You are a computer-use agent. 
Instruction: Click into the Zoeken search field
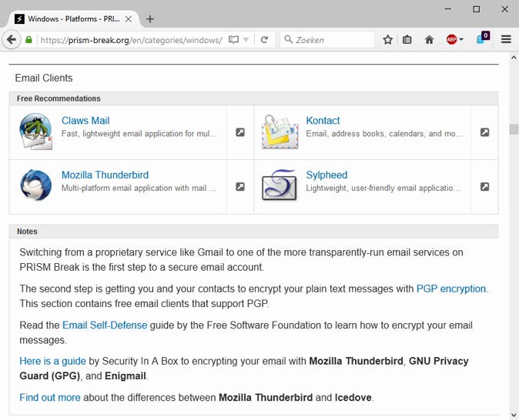(x=327, y=40)
